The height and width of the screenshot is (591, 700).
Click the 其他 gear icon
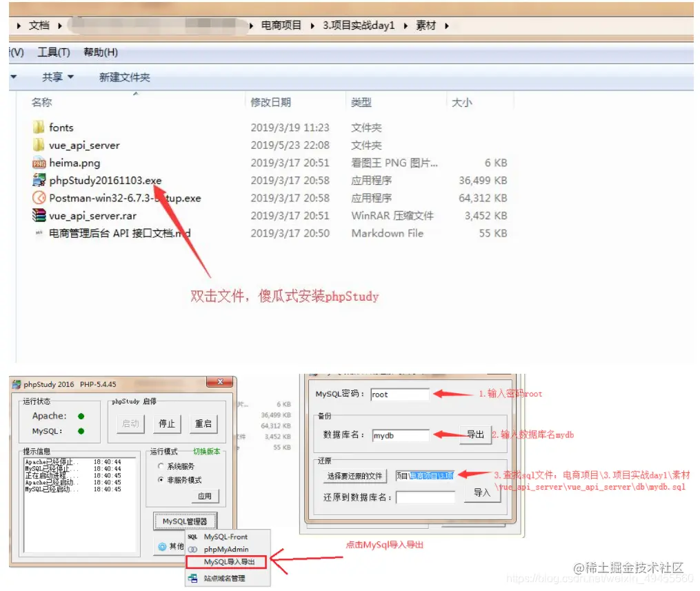point(162,546)
